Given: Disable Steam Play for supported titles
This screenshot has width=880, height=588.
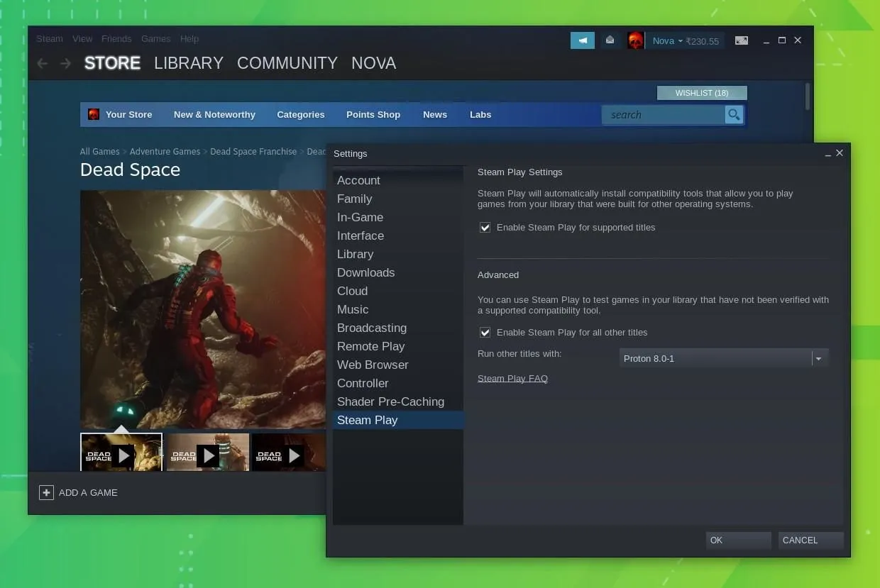Looking at the screenshot, I should pyautogui.click(x=485, y=227).
